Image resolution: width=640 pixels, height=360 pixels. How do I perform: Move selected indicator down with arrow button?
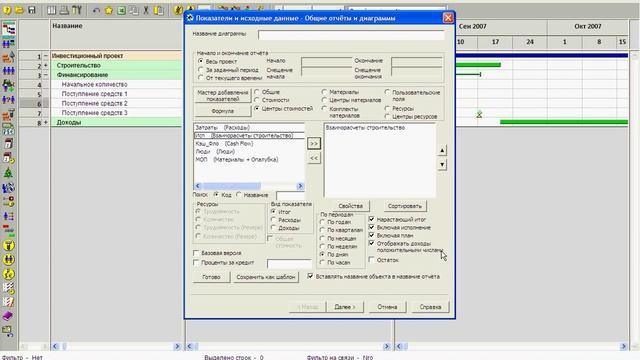442,165
